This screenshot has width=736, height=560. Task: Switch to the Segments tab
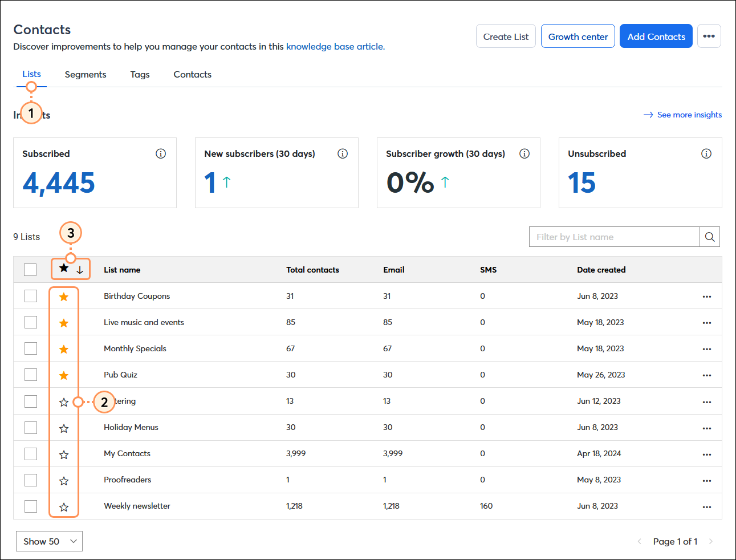tap(86, 75)
